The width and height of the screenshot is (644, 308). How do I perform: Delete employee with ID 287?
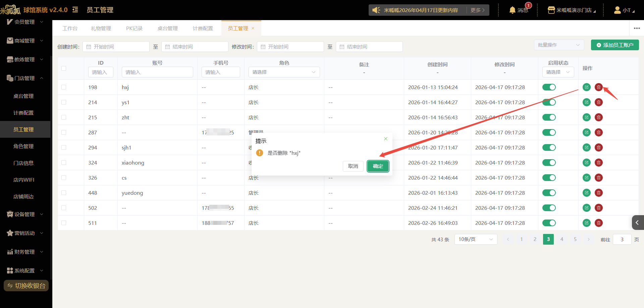coord(599,132)
